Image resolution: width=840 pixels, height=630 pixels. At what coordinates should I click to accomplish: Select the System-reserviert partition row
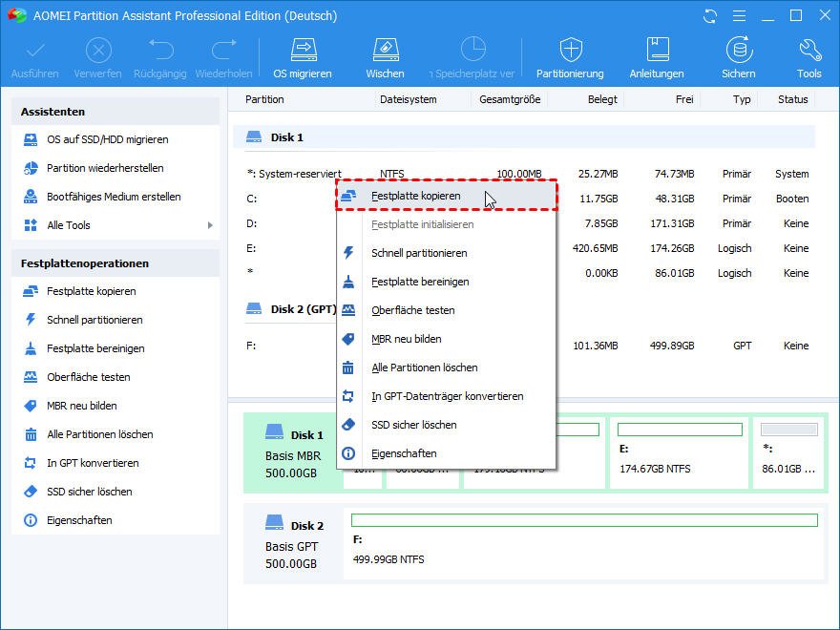coord(524,174)
